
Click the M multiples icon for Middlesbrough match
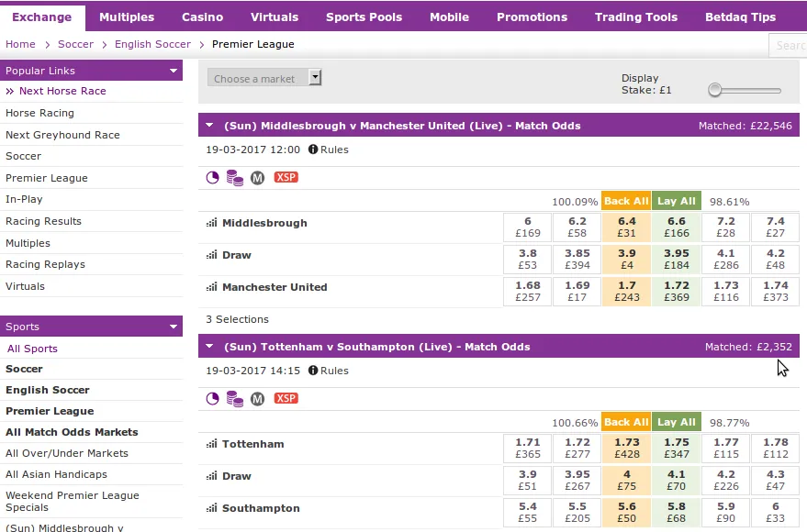[x=257, y=178]
